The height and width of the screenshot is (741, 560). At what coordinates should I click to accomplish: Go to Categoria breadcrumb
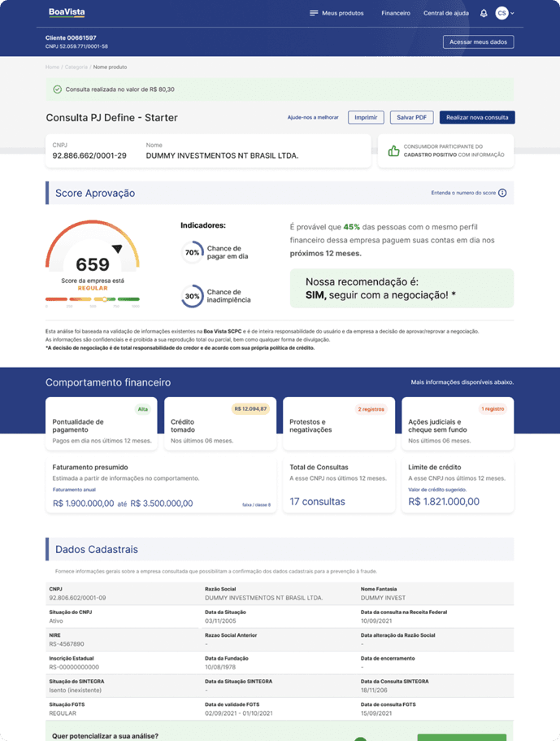[x=76, y=68]
